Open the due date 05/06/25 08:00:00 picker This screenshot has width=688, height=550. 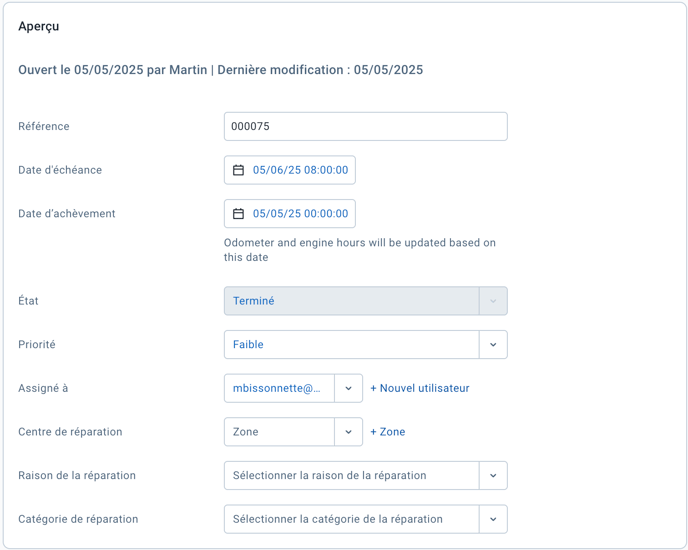(x=290, y=170)
